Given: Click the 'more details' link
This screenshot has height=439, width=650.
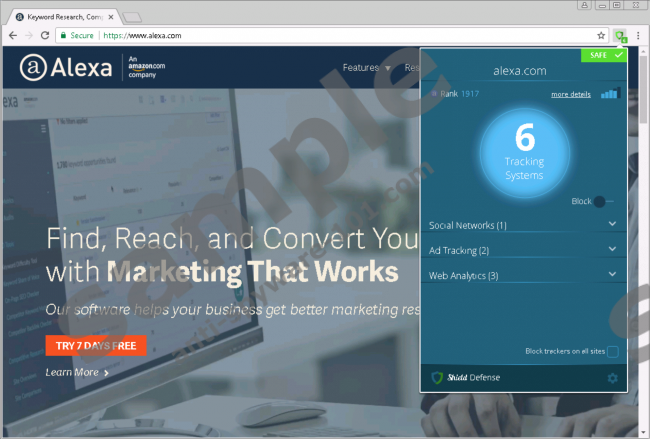Looking at the screenshot, I should [x=571, y=95].
